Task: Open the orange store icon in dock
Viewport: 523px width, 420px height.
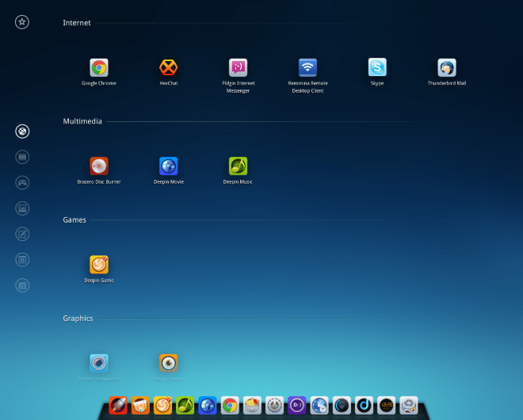Action: (140, 405)
